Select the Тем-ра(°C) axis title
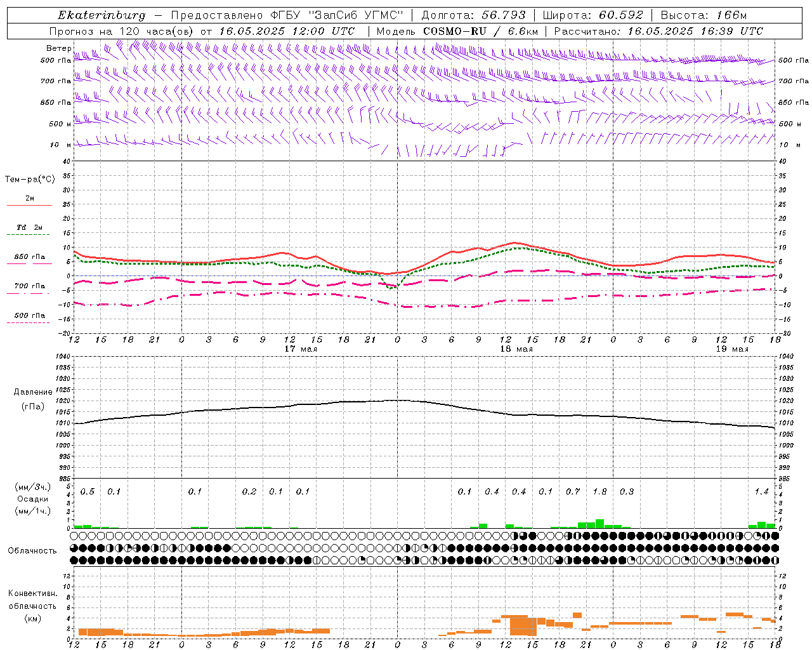Viewport: 812px width, 650px height. pyautogui.click(x=30, y=180)
